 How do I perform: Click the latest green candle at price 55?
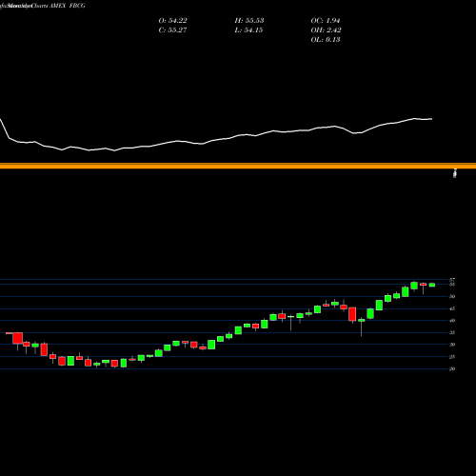[x=432, y=285]
